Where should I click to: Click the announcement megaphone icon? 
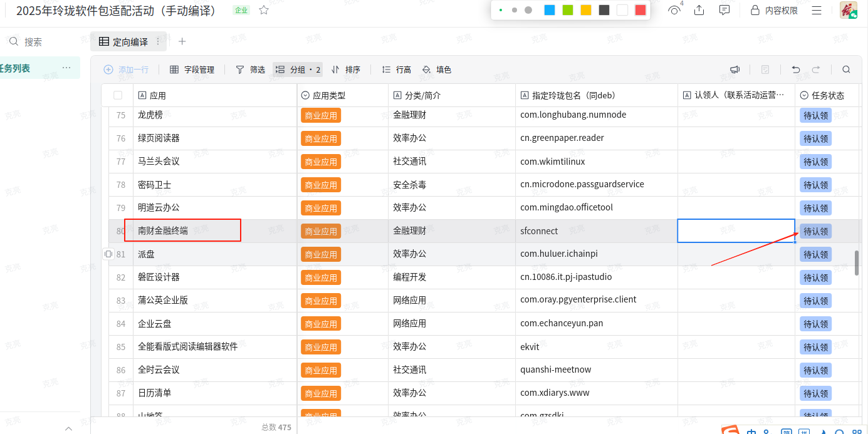(x=735, y=70)
